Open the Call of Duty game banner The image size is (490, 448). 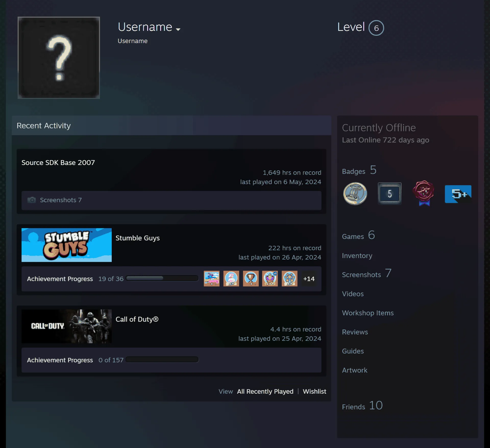67,326
